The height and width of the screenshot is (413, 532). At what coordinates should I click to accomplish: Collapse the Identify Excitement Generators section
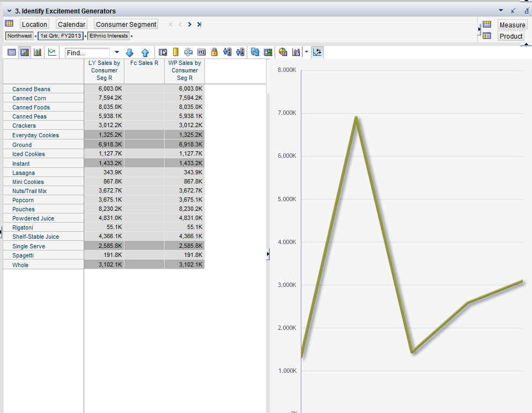[x=10, y=11]
